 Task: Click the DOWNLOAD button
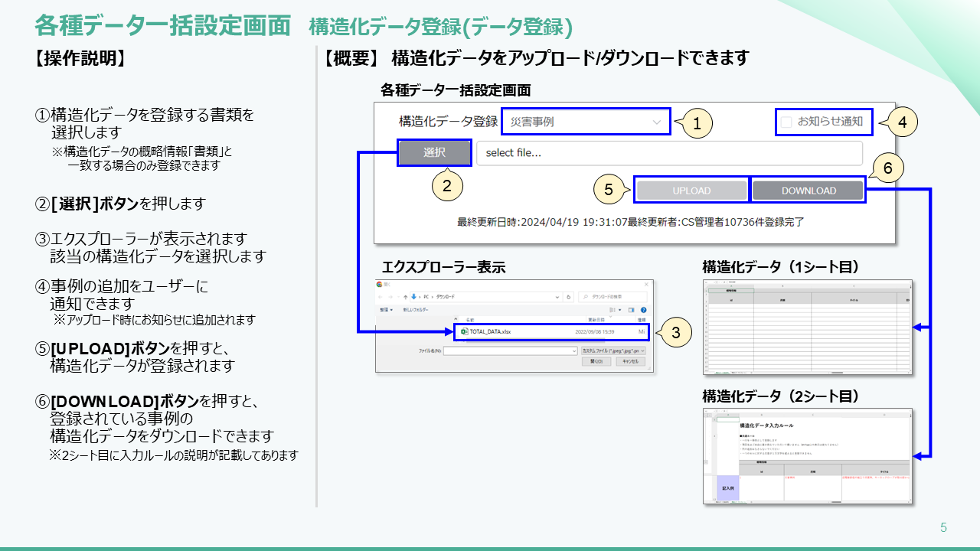[x=808, y=191]
